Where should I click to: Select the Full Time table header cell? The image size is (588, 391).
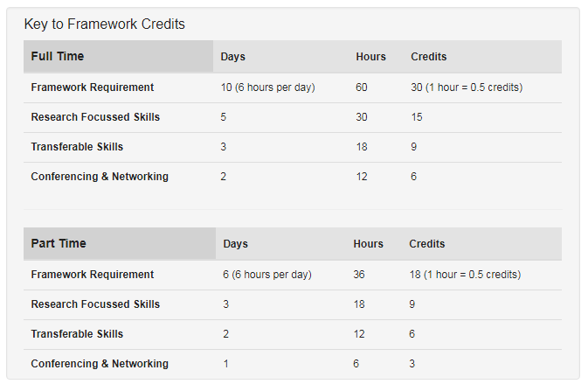[58, 57]
